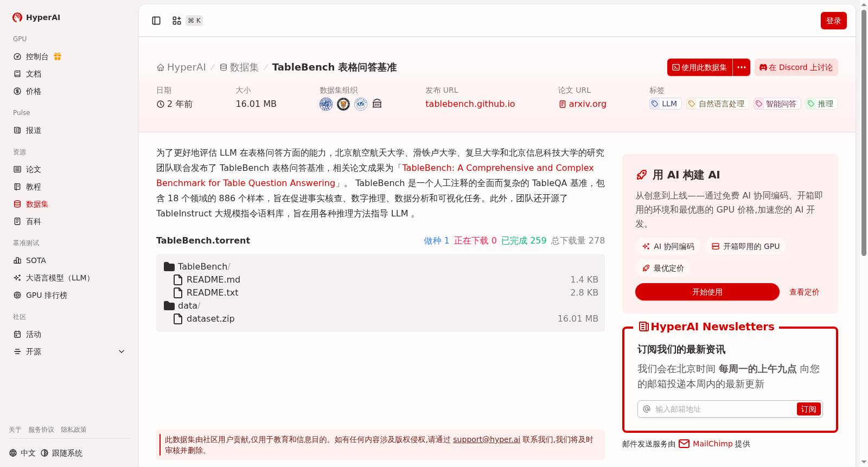Click 开箱即用的 GPU chip
This screenshot has width=868, height=467.
[745, 246]
